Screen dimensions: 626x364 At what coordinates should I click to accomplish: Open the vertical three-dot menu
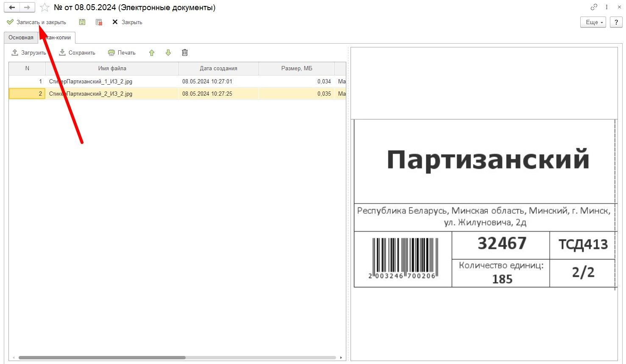(x=607, y=7)
